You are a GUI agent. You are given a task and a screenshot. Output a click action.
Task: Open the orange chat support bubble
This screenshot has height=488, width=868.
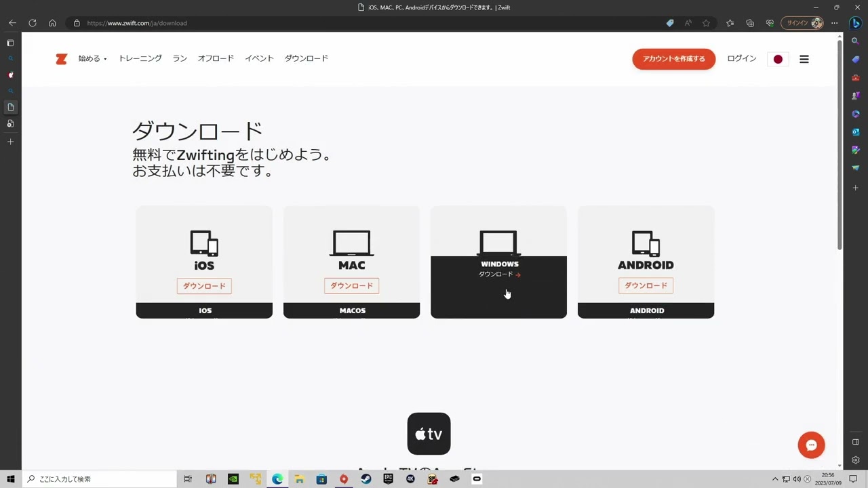[x=811, y=445]
